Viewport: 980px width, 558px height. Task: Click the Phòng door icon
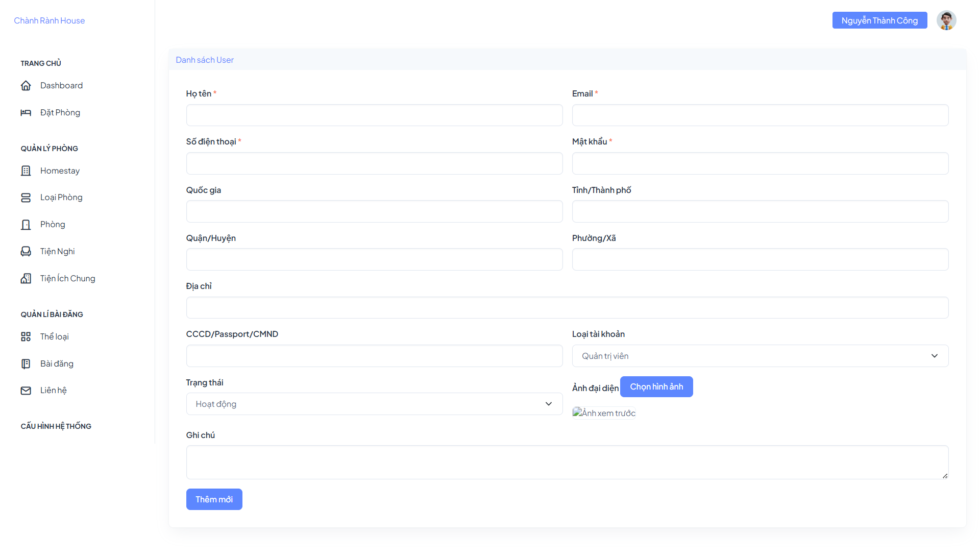tap(26, 225)
